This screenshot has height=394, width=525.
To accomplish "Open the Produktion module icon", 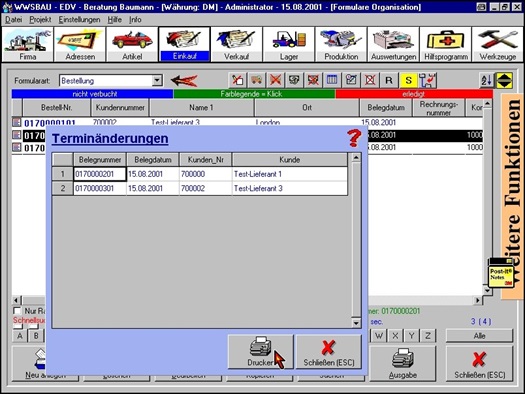I will [x=341, y=45].
